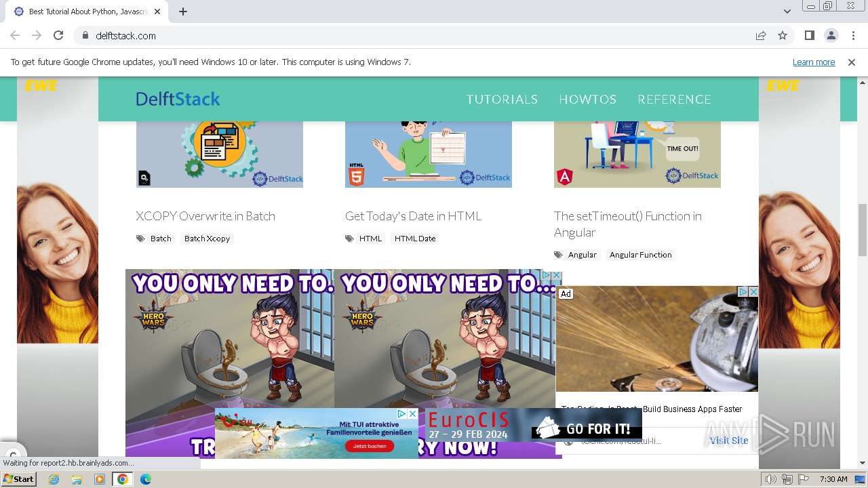
Task: Close the grinder ad with X icon
Action: coord(753,291)
